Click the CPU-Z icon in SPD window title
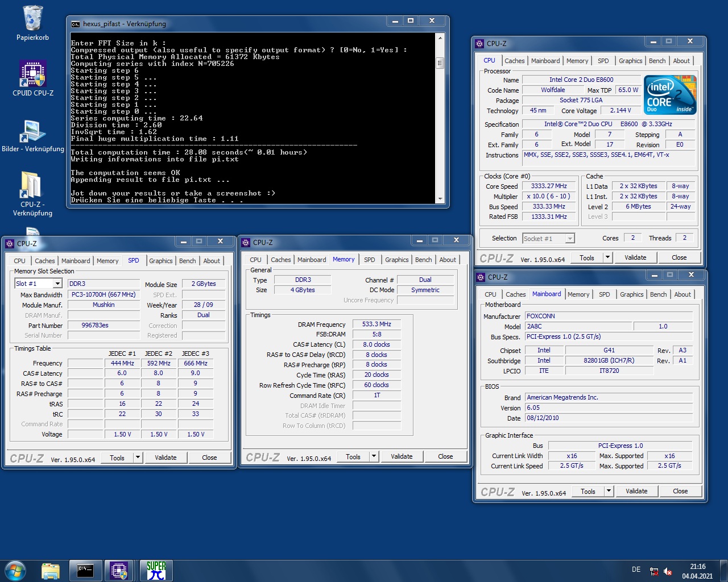Image resolution: width=728 pixels, height=582 pixels. click(9, 243)
